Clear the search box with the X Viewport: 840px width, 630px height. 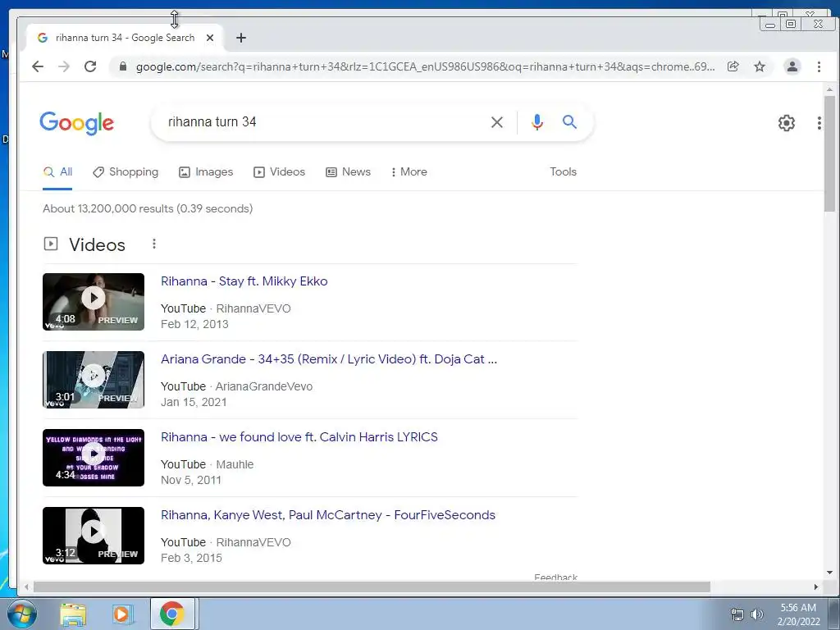coord(496,122)
